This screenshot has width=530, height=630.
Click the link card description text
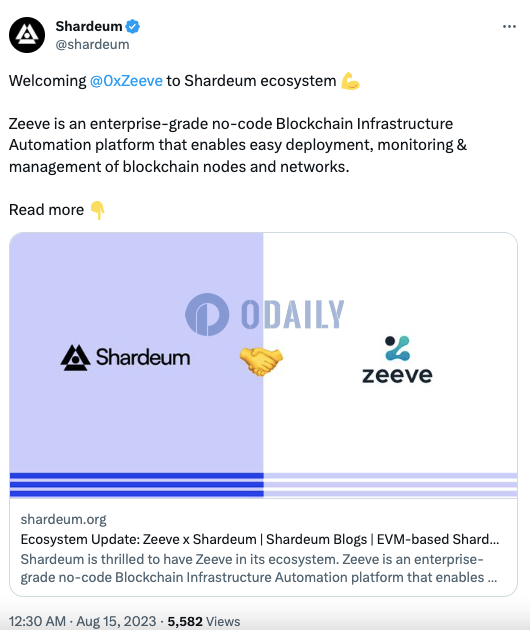259,568
